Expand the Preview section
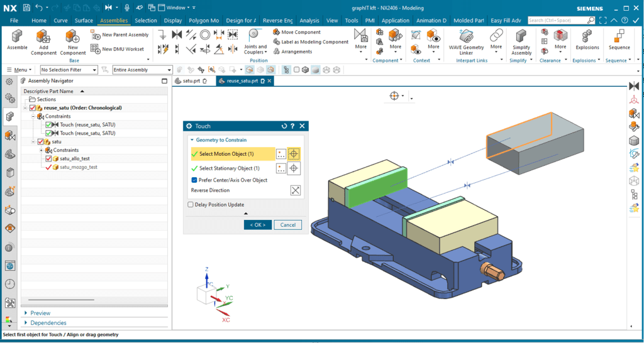Screen dimensions: 644x343 [x=40, y=313]
